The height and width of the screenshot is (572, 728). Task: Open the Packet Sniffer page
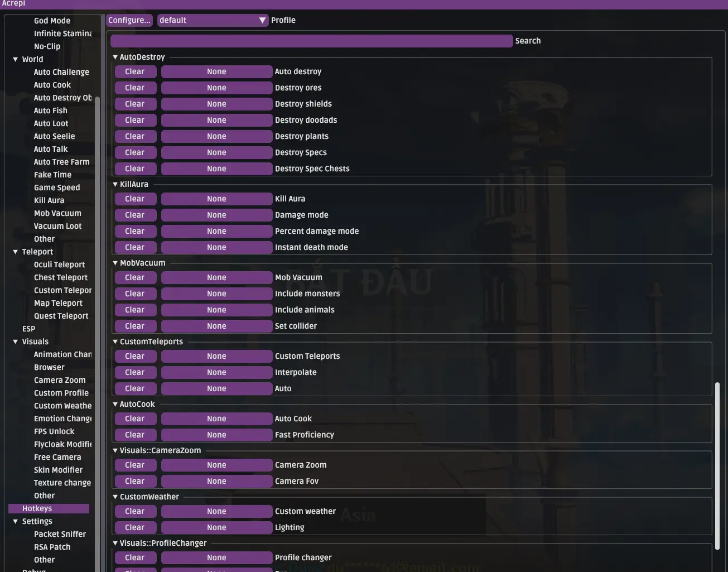[x=60, y=534]
